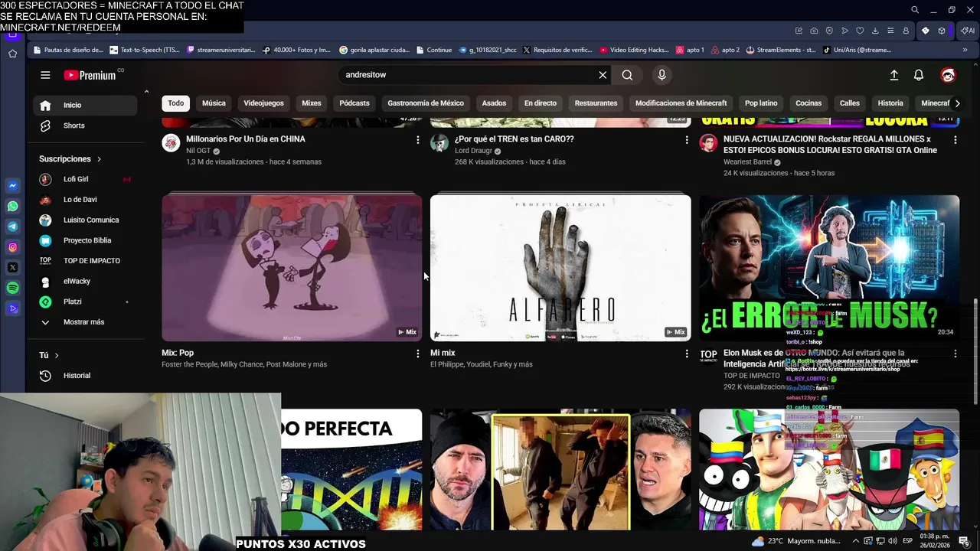Open Opera sidebar Telegram icon
This screenshot has width=980, height=551.
pyautogui.click(x=13, y=227)
